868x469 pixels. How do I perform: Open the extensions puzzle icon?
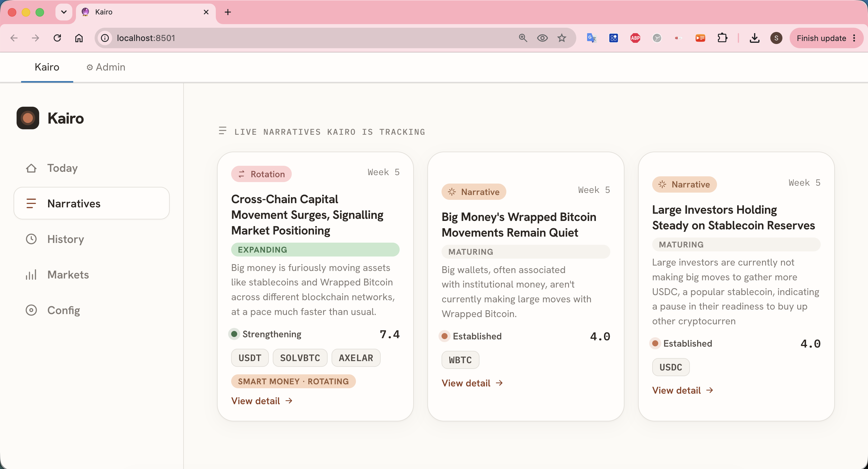pos(722,38)
